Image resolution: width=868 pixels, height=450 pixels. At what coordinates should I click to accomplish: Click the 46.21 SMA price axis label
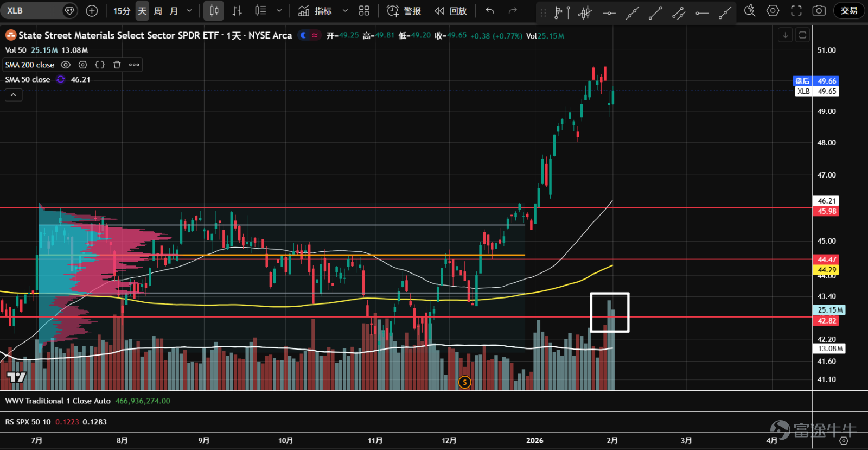(x=826, y=201)
